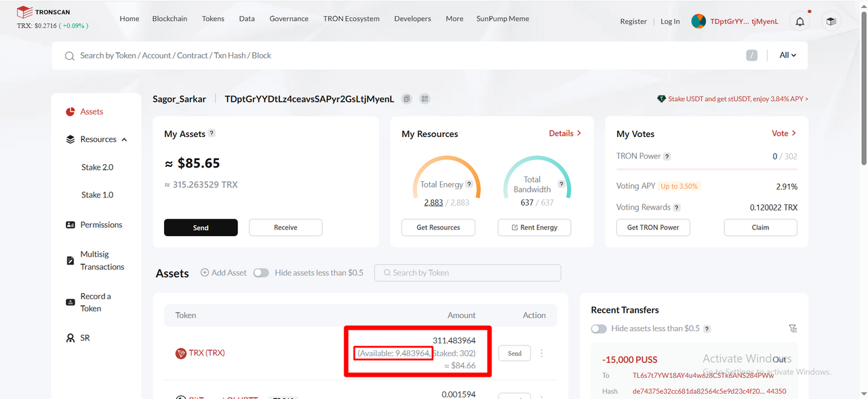This screenshot has height=399, width=868.
Task: Open the More menu
Action: tap(454, 19)
